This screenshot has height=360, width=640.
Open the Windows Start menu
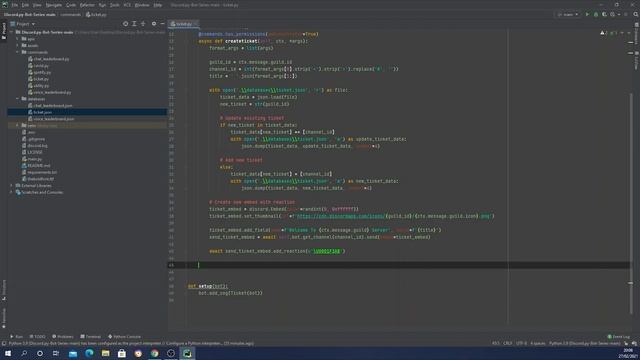click(x=8, y=353)
